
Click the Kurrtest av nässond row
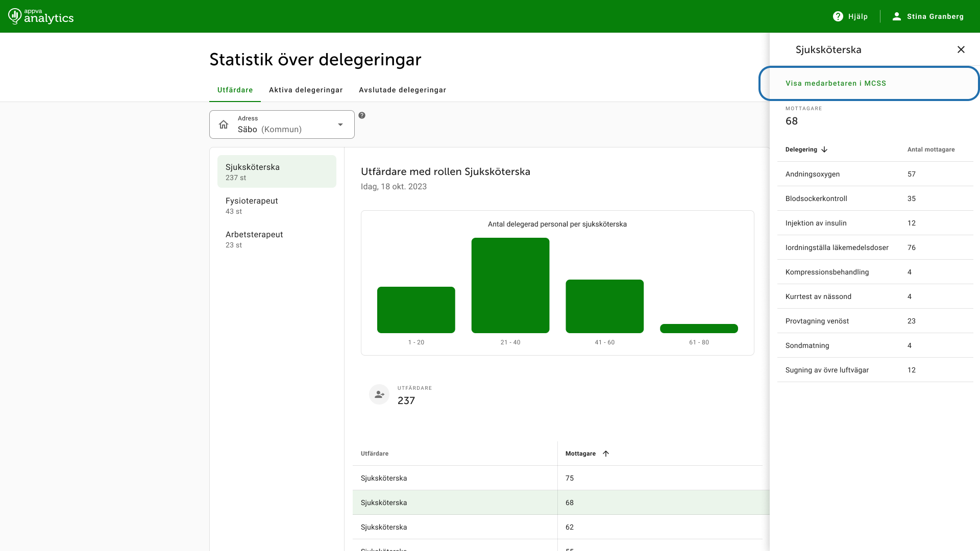point(875,296)
